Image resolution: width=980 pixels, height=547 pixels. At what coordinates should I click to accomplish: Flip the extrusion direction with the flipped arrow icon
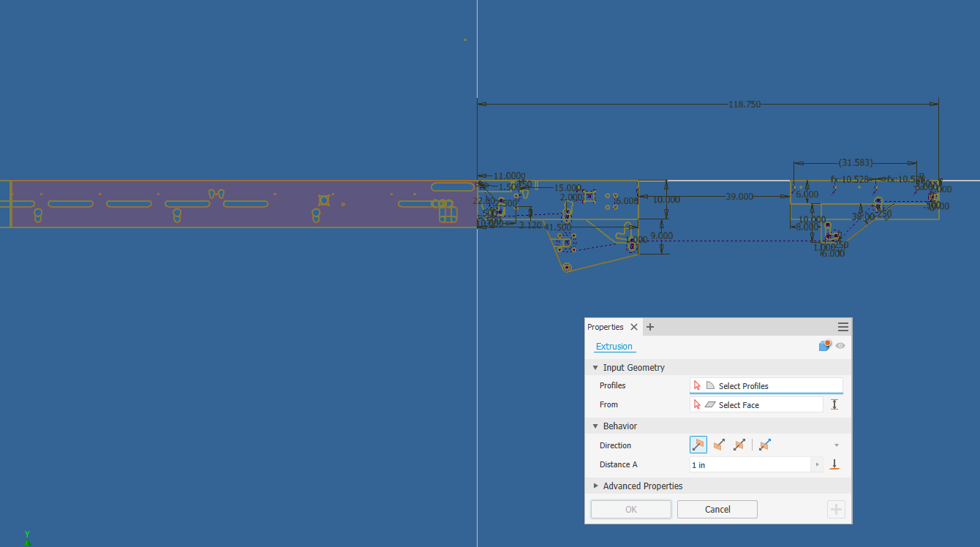point(718,445)
